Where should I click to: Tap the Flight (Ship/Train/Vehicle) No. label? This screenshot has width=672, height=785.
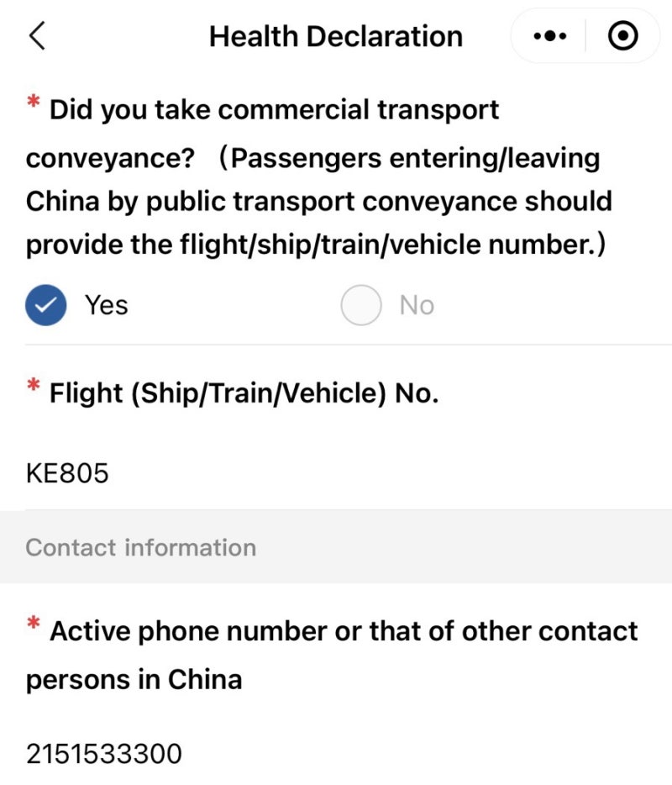244,393
